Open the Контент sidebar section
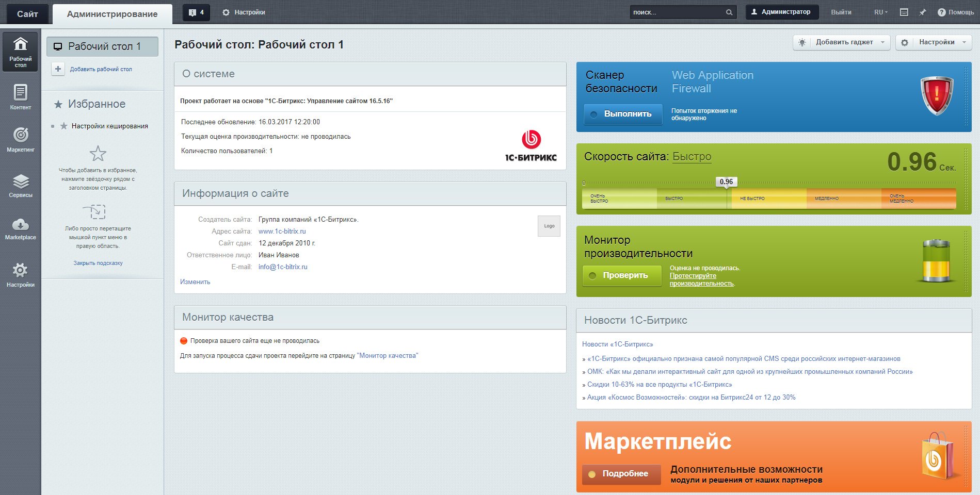This screenshot has width=980, height=495. point(20,97)
